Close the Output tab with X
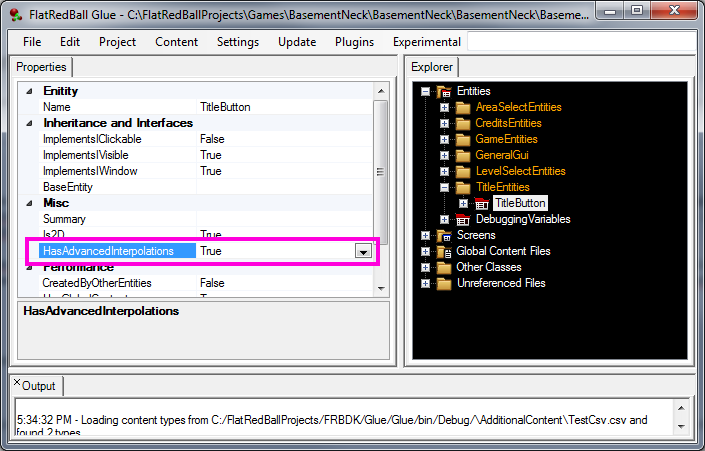Viewport: 705px width, 451px height. [17, 383]
